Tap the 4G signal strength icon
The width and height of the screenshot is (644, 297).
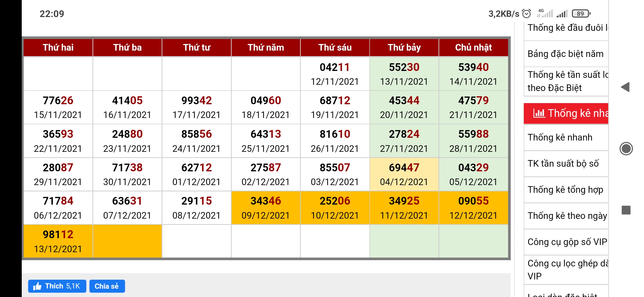pyautogui.click(x=545, y=13)
